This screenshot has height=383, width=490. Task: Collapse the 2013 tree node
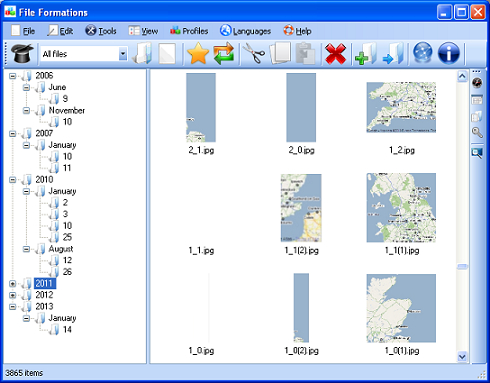click(x=12, y=307)
